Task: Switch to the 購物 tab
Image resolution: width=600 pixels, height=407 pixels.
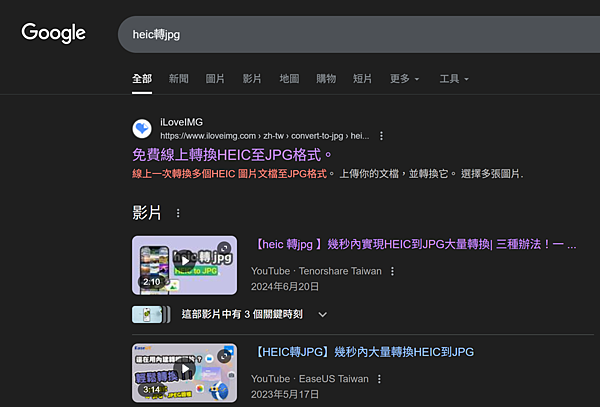Action: pos(326,79)
